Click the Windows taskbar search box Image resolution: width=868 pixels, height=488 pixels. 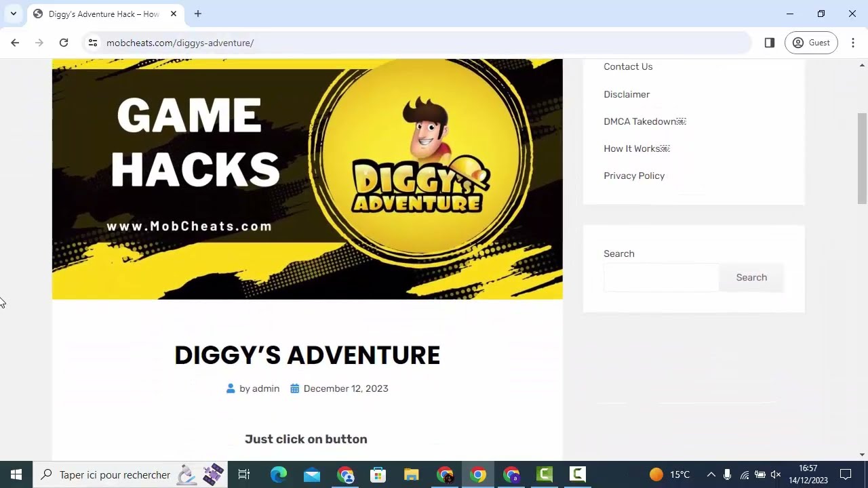point(129,474)
